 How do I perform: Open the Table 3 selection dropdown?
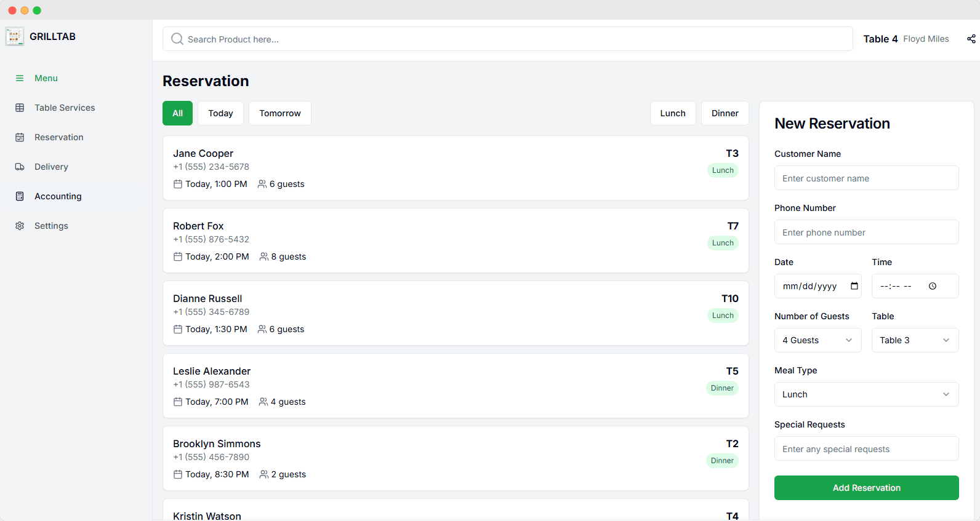(x=914, y=340)
